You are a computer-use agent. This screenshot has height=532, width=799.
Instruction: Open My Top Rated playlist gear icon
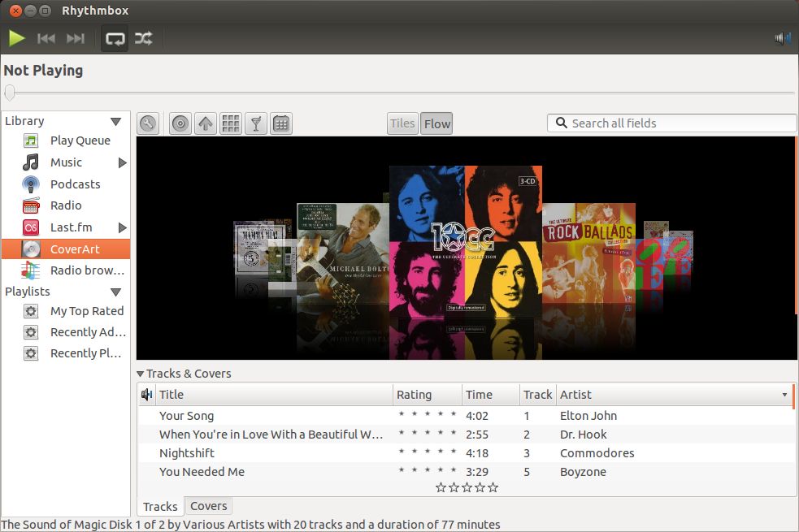pos(31,311)
